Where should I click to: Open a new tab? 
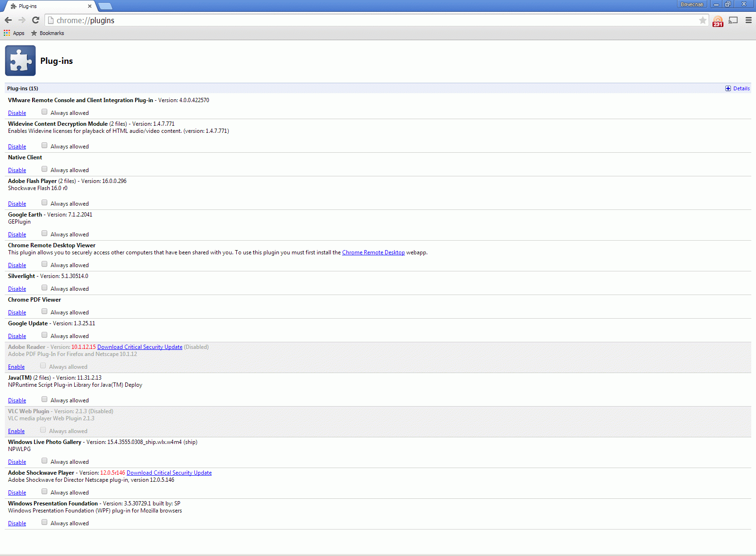point(105,6)
